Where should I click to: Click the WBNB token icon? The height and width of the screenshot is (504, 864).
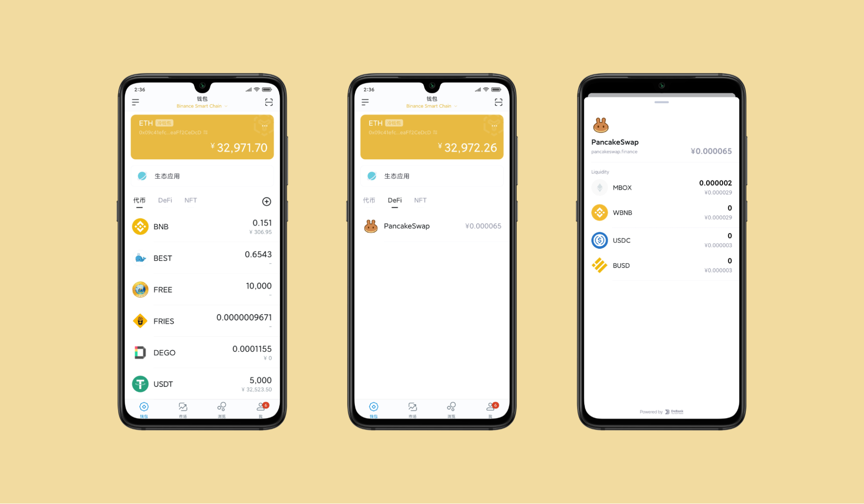click(599, 213)
